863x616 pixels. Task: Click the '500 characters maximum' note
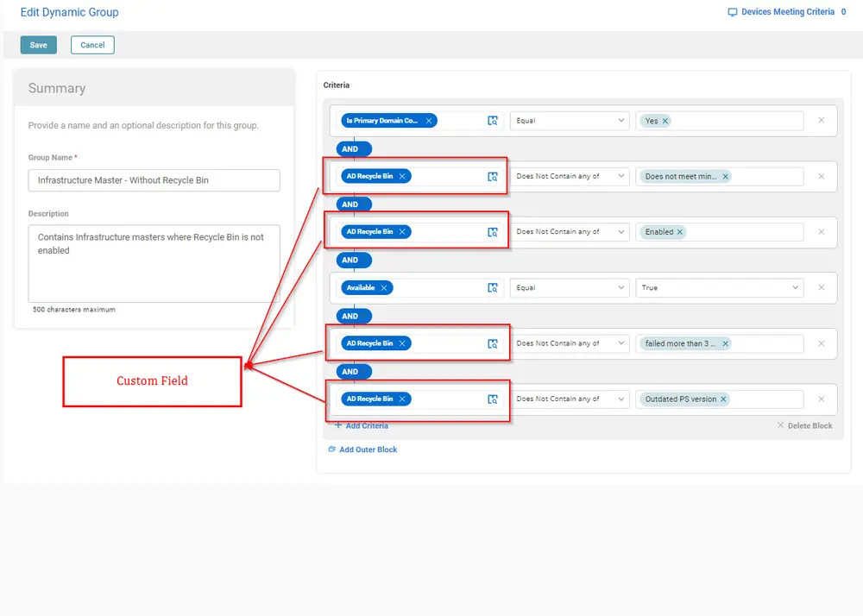coord(74,310)
